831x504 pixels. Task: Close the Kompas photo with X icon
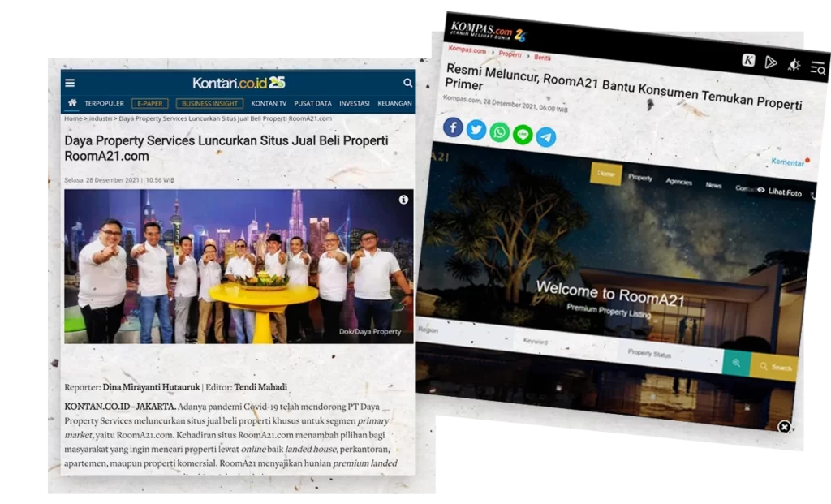(x=785, y=427)
